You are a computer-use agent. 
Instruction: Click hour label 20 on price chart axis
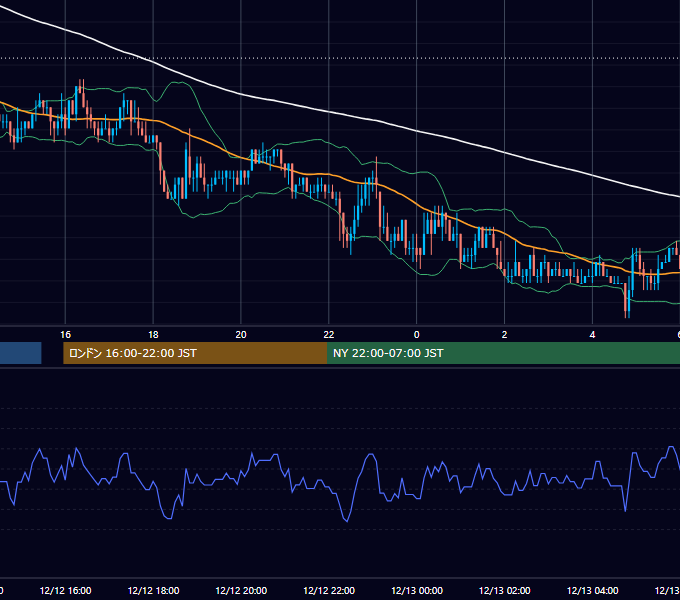(x=241, y=335)
